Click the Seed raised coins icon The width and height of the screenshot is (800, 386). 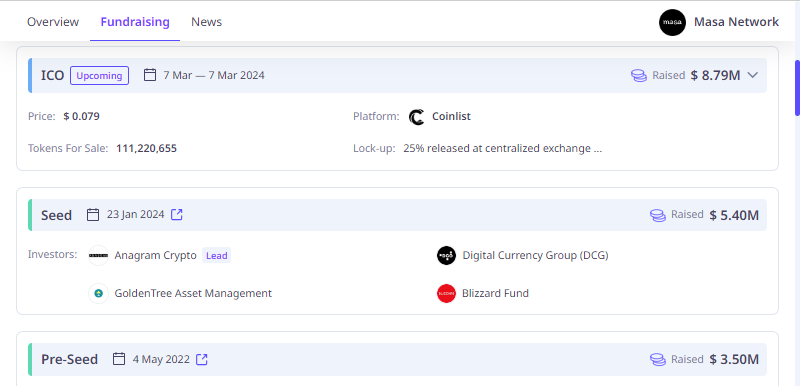(658, 215)
